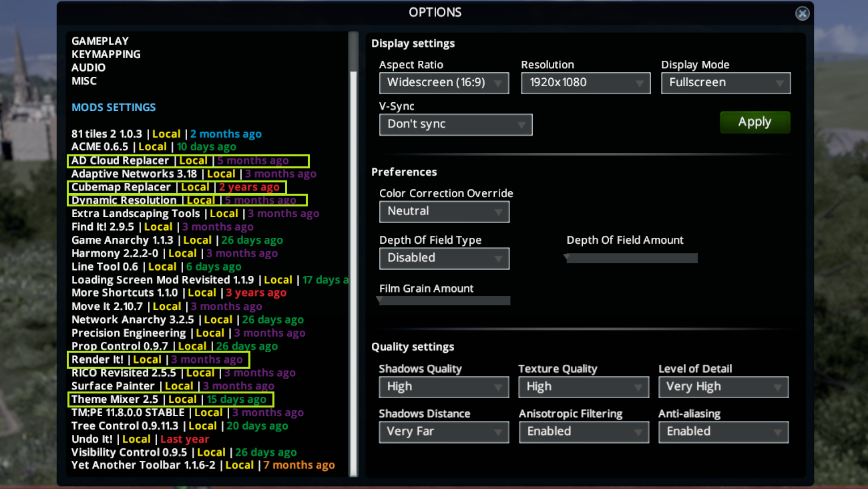Image resolution: width=868 pixels, height=489 pixels.
Task: Open TM:PE 11.8.0.0 STABLE mod settings
Action: point(188,413)
